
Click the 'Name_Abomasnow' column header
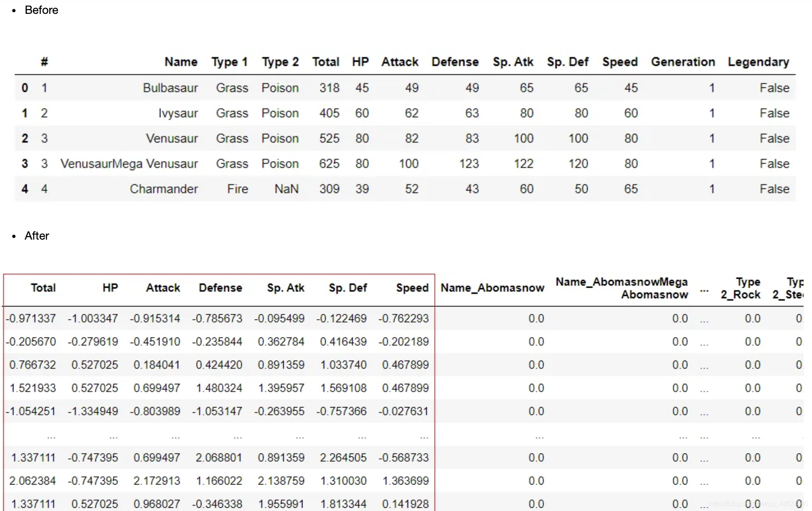click(492, 288)
